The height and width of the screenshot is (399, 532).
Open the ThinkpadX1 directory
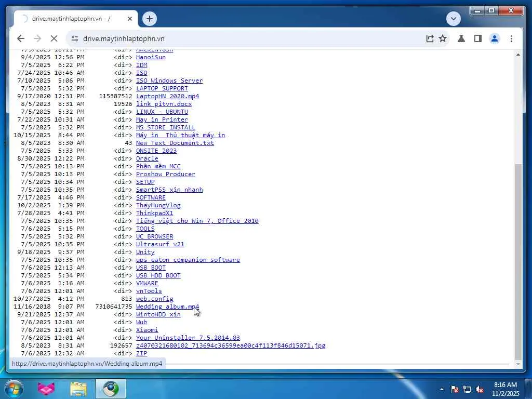[x=154, y=213]
